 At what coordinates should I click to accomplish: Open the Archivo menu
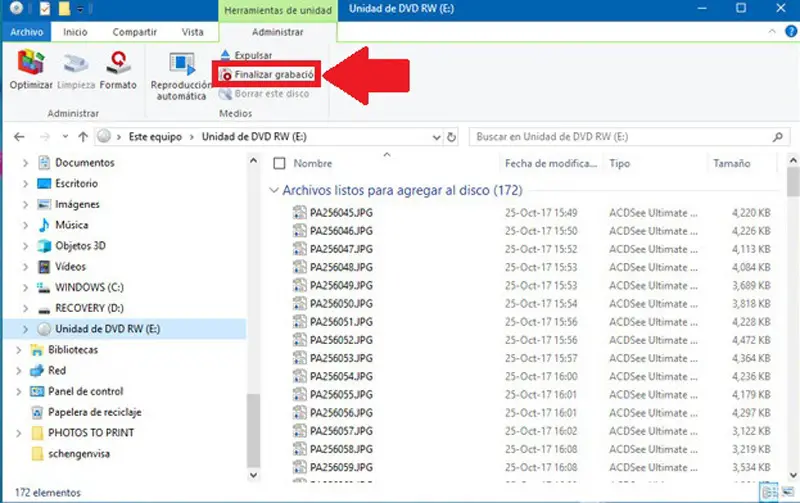click(x=27, y=32)
